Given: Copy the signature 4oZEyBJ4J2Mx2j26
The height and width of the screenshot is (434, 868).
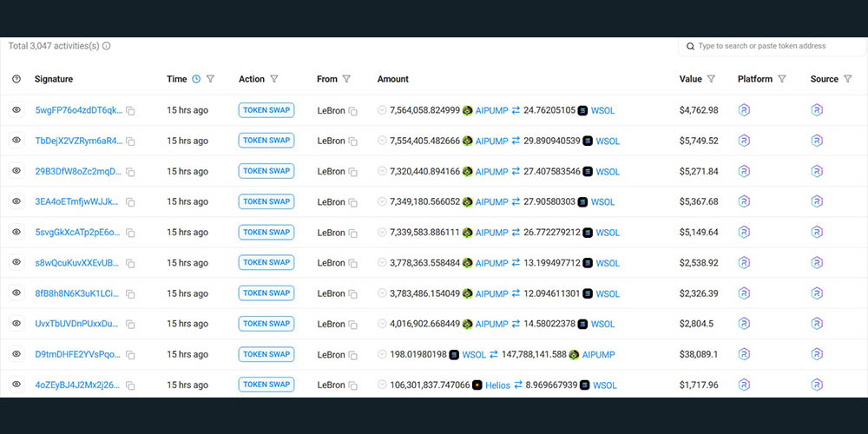Looking at the screenshot, I should pos(130,385).
